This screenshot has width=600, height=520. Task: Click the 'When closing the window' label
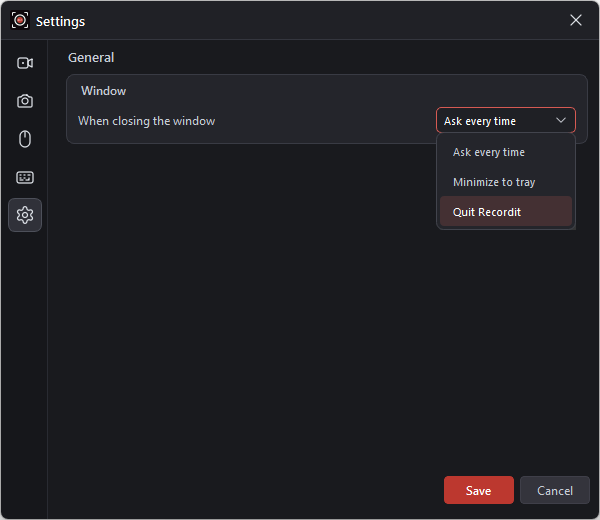pyautogui.click(x=147, y=121)
